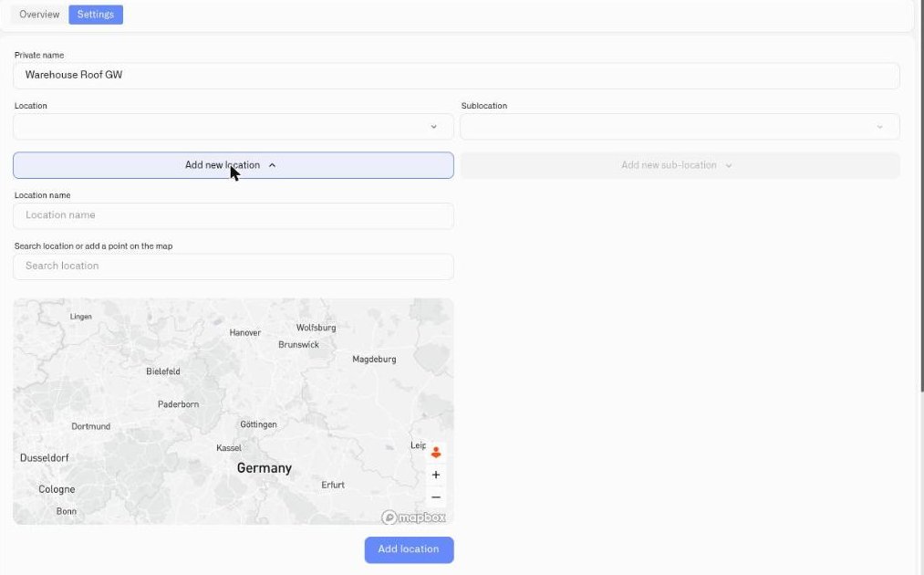Switch to the Overview tab
This screenshot has height=575, width=924.
39,15
